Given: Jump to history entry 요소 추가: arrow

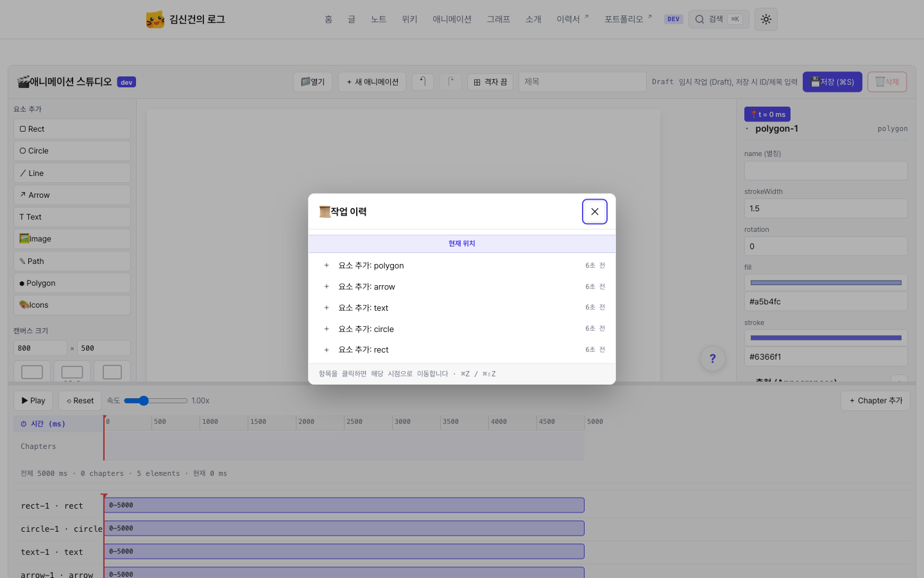Looking at the screenshot, I should [x=462, y=286].
